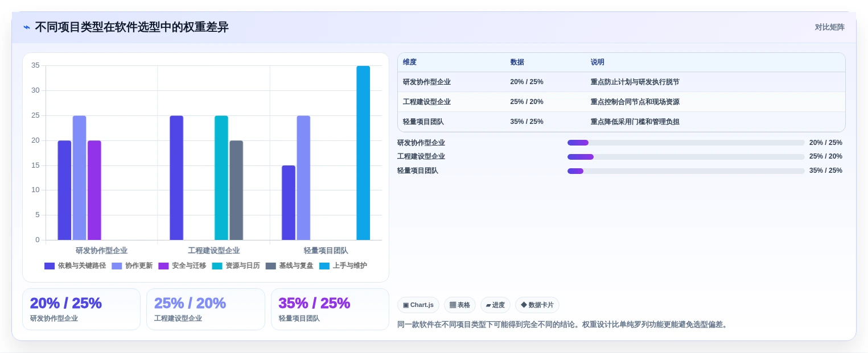Toggle the 安全与迁移 legend entry
Viewport: 868px width, 353px height.
pos(182,266)
